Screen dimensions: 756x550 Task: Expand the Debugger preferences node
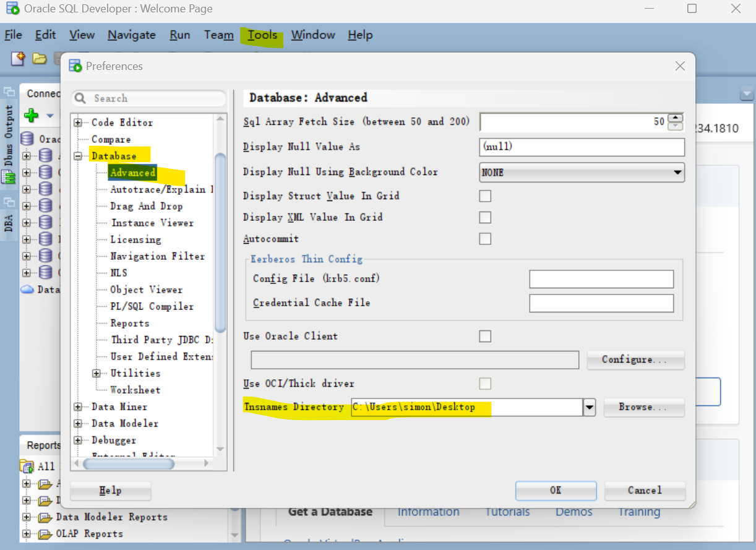(x=78, y=440)
